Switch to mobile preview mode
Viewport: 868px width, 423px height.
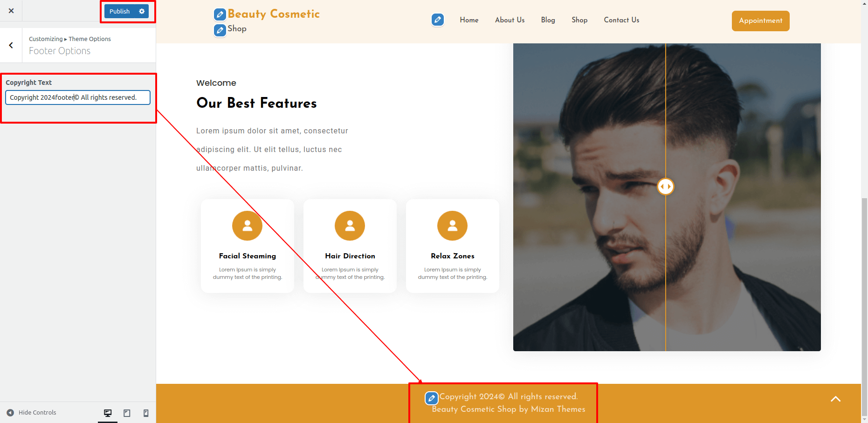click(x=146, y=413)
